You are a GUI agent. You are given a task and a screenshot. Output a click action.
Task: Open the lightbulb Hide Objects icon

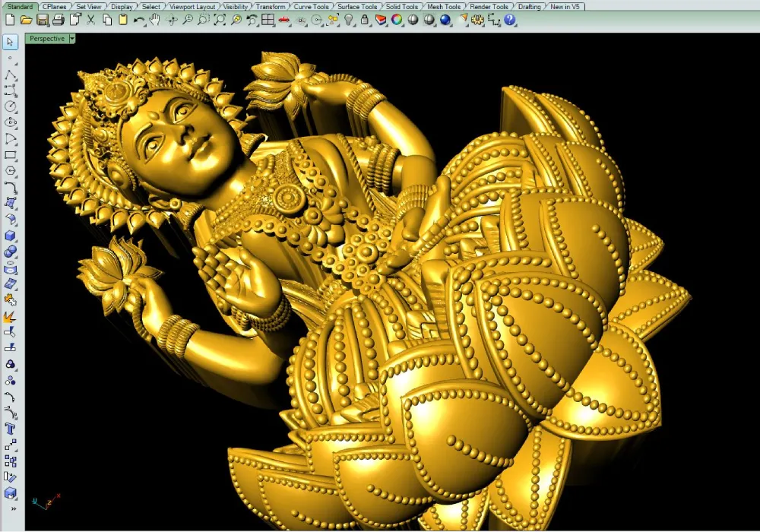coord(349,20)
